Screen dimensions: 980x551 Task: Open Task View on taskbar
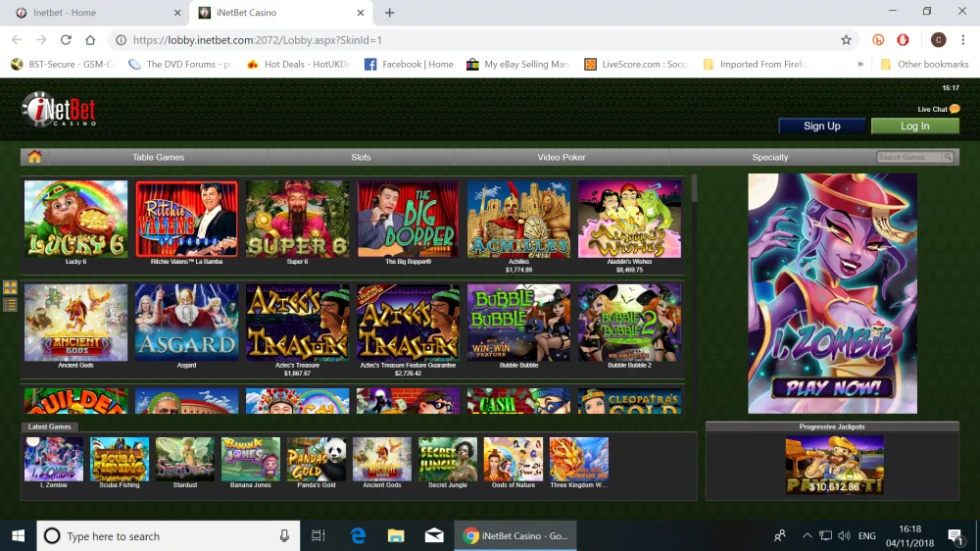(318, 536)
